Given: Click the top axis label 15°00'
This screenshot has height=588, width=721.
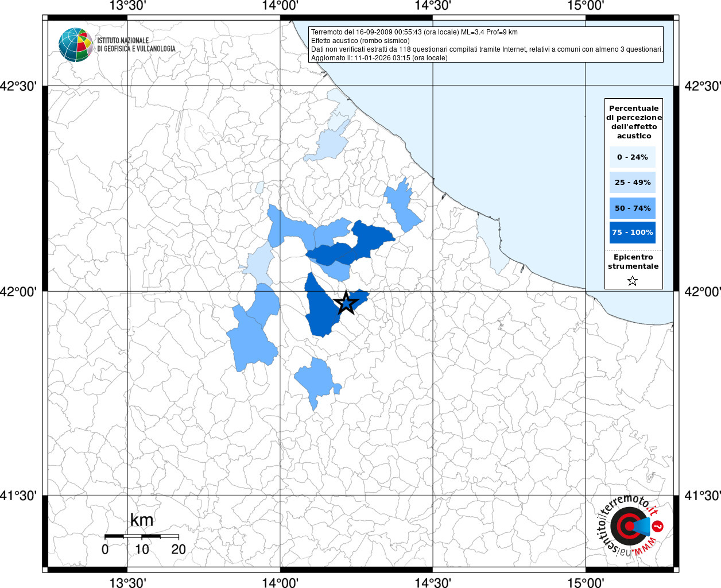Looking at the screenshot, I should click(586, 6).
